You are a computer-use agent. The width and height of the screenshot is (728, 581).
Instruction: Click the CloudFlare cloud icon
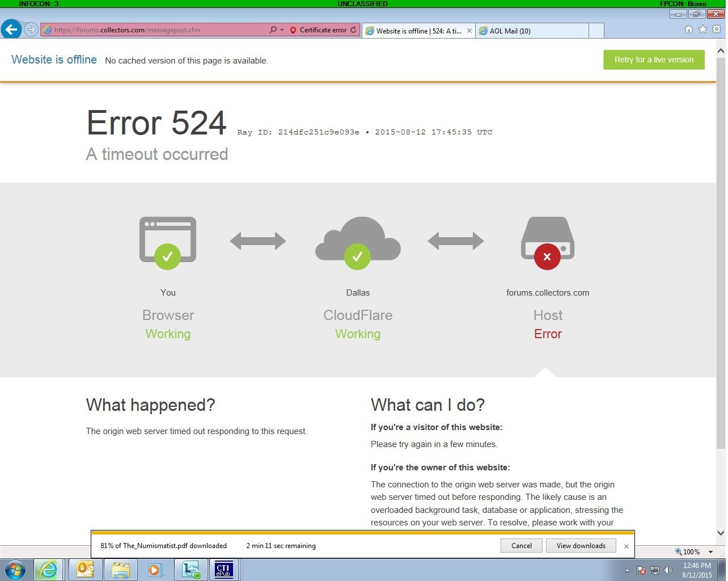click(x=358, y=243)
